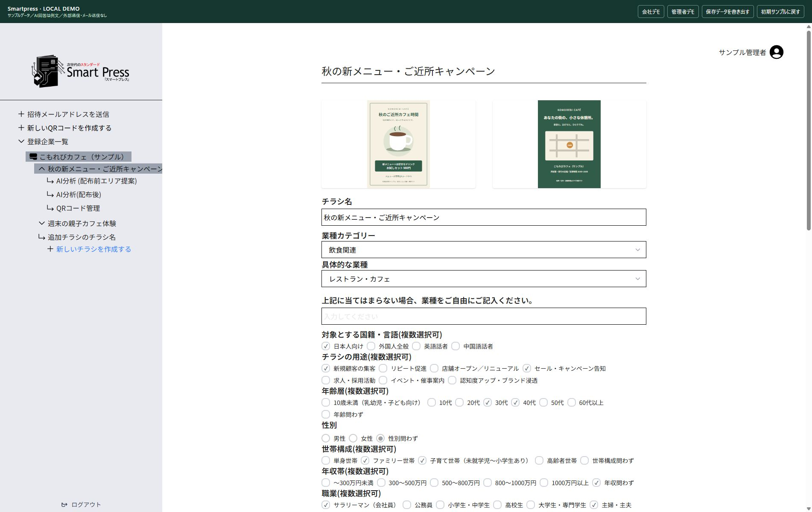This screenshot has width=812, height=512.
Task: Click the plus icon beside 招待メールアドレスを送信
Action: [x=21, y=114]
